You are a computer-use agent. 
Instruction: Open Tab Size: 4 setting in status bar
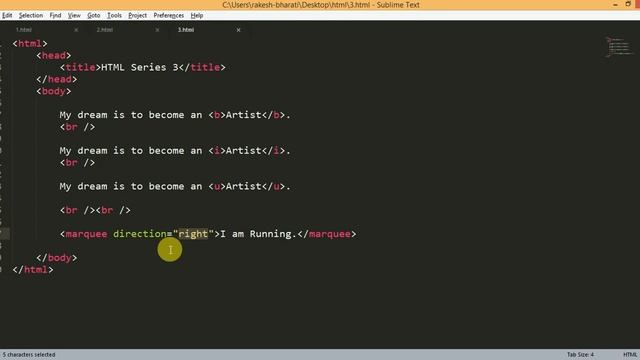tap(580, 355)
